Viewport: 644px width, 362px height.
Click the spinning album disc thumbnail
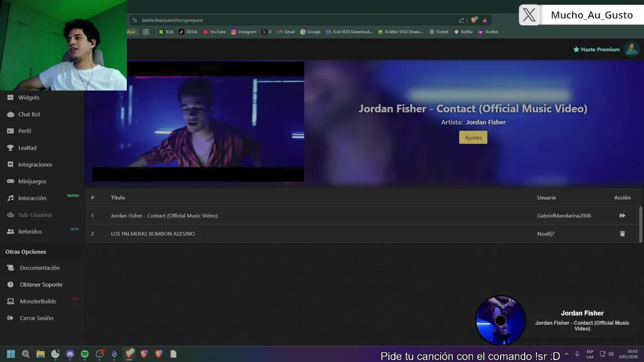(501, 320)
